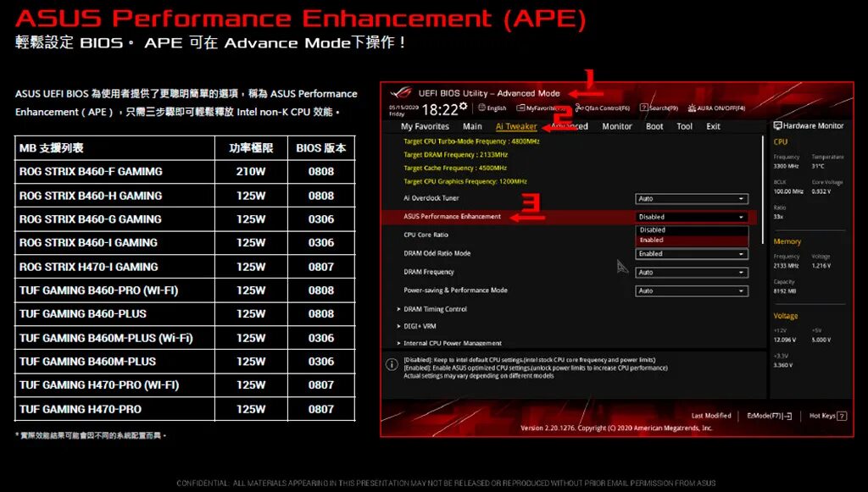Click the Target Cache Frequency line
Screen dimensions: 868x492
click(455, 168)
